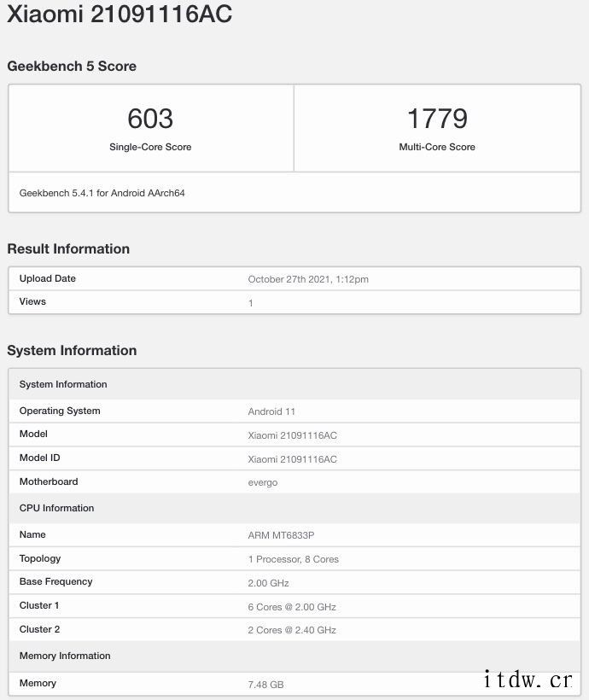The width and height of the screenshot is (589, 700).
Task: Click the Memory Information header row
Action: click(294, 656)
